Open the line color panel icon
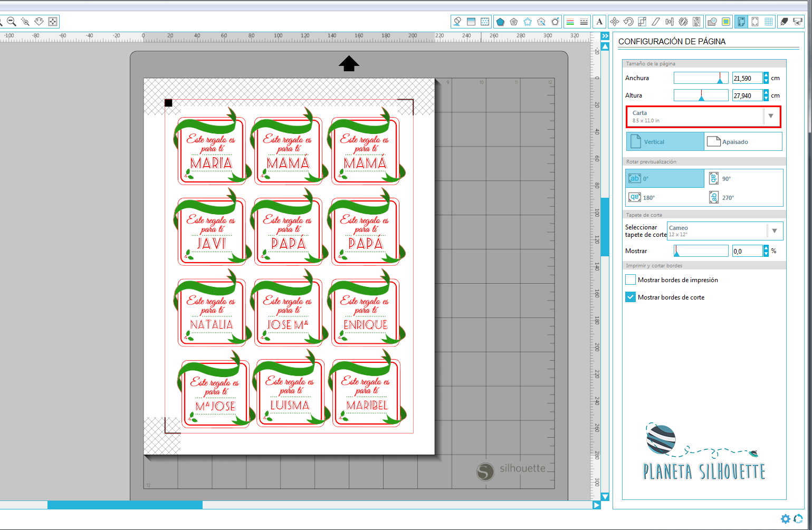812x530 pixels. [x=570, y=22]
